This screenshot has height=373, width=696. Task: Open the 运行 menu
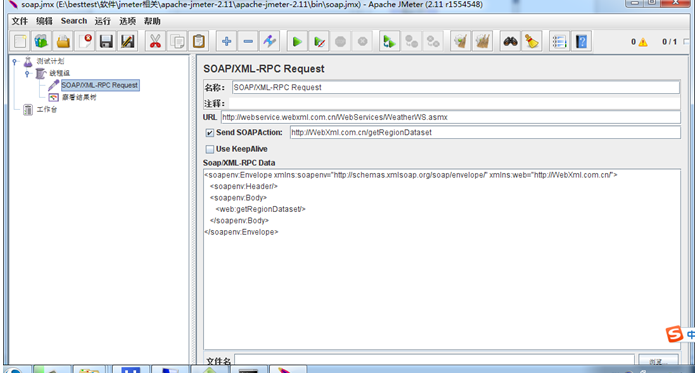[x=103, y=21]
